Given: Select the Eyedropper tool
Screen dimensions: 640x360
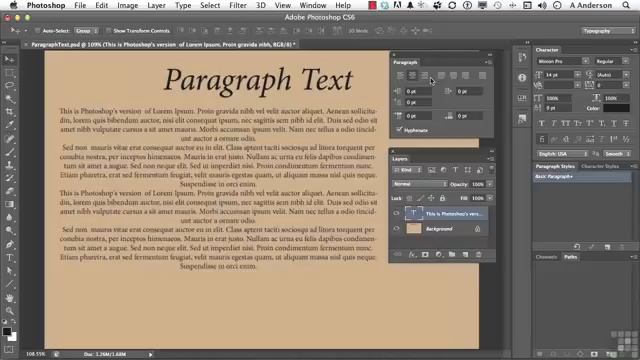Looking at the screenshot, I should pyautogui.click(x=9, y=125).
